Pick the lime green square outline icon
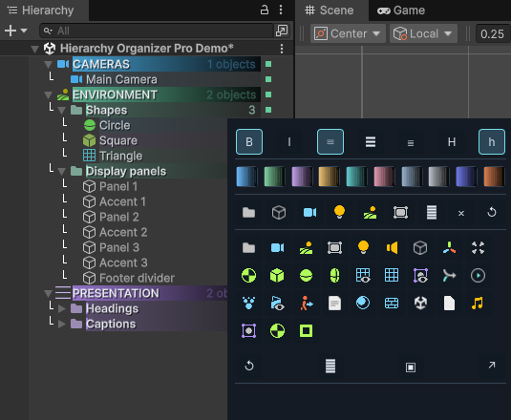Image resolution: width=511 pixels, height=420 pixels. tap(306, 331)
